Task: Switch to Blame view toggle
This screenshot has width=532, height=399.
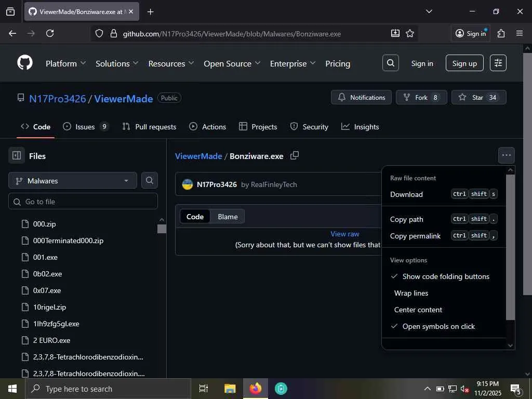Action: (228, 217)
